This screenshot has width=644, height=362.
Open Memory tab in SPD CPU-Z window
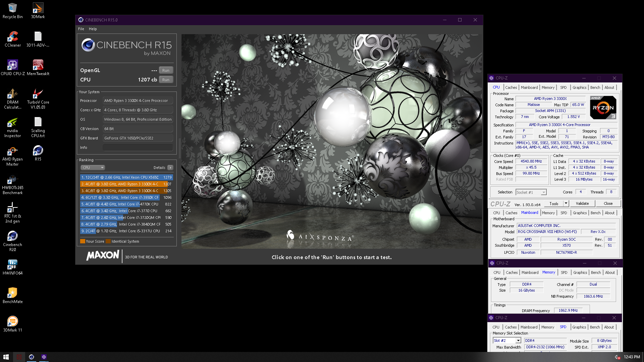point(547,327)
